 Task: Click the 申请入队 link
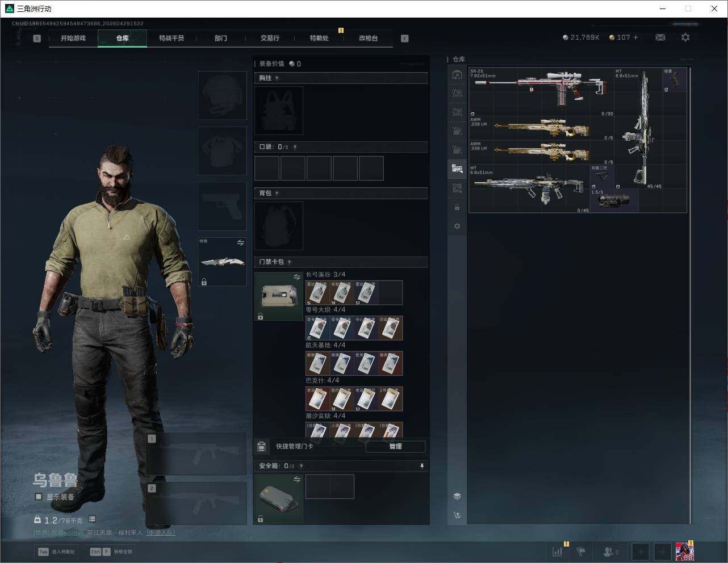tap(161, 533)
